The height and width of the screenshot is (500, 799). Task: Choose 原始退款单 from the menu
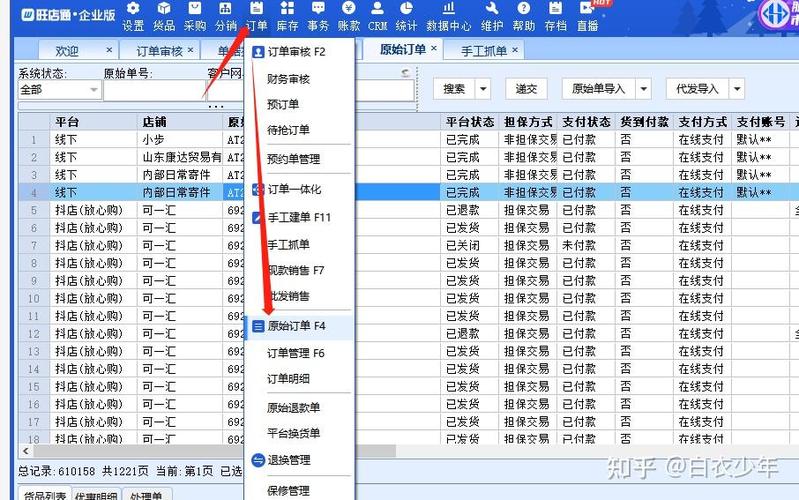(x=300, y=408)
